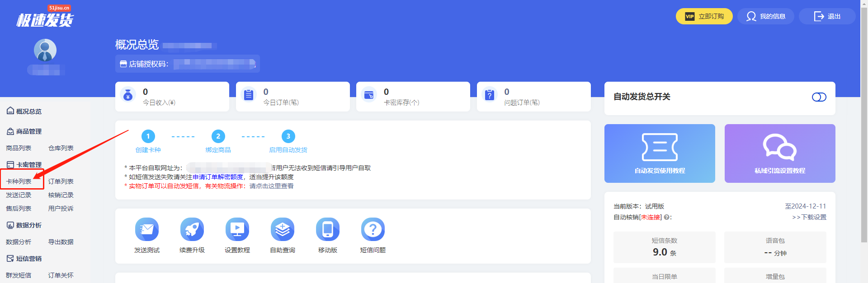Click the 卡密库存 wallet icon
Viewport: 868px width, 283px height.
(369, 95)
